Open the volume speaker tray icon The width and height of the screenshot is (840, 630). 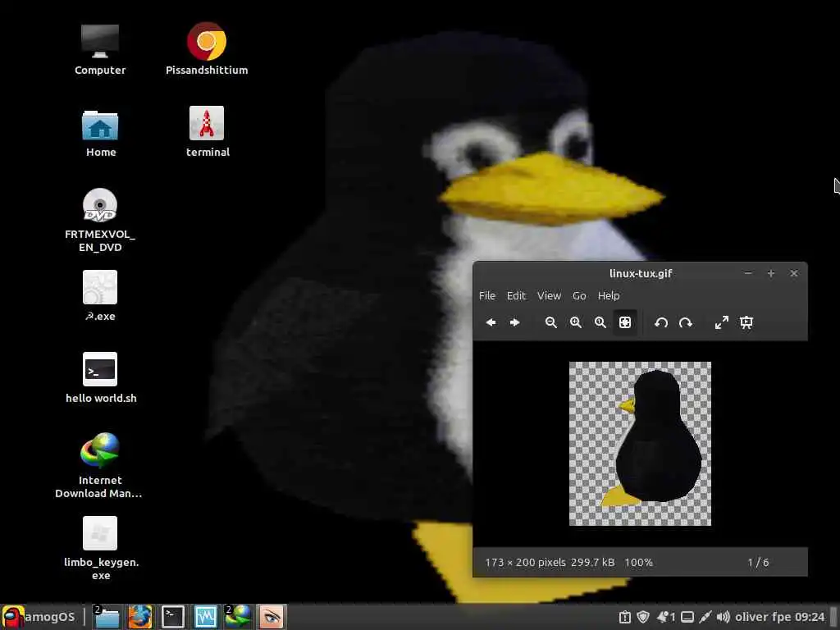pos(724,617)
